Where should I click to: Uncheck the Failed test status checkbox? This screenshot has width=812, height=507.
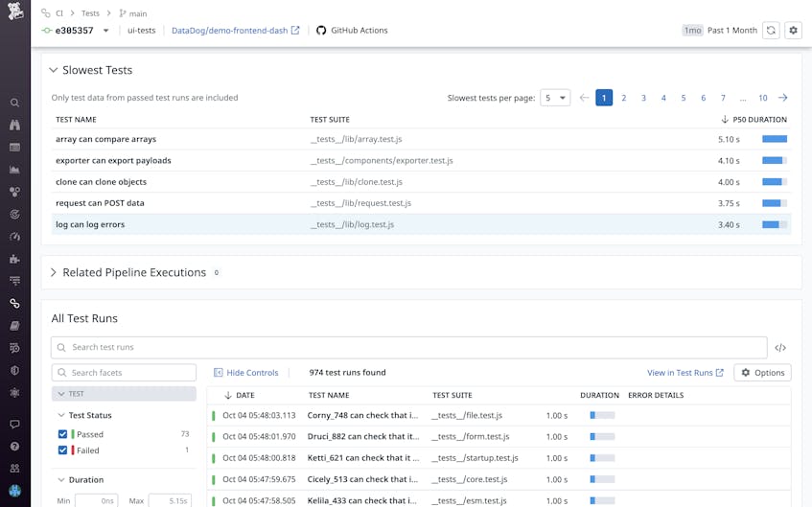click(62, 450)
